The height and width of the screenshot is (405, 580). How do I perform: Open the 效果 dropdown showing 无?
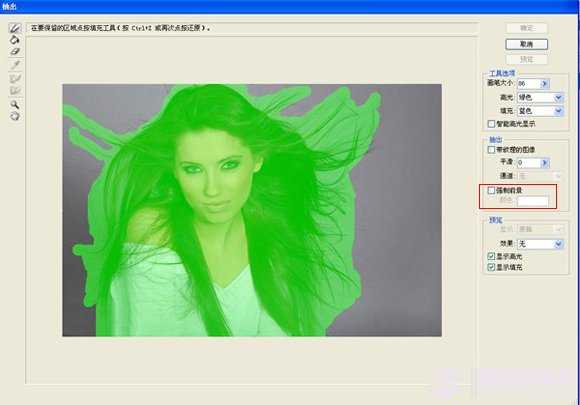(x=540, y=244)
